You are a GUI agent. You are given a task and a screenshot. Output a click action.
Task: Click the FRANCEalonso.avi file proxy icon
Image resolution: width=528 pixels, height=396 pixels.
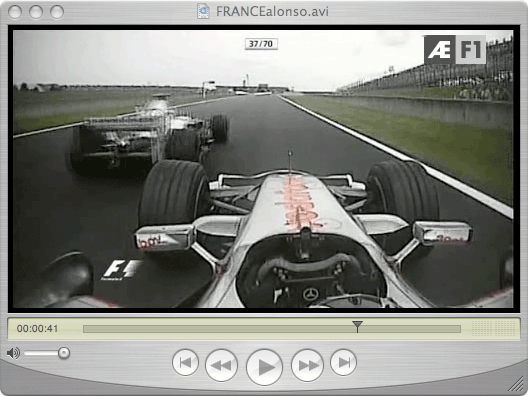(x=203, y=11)
